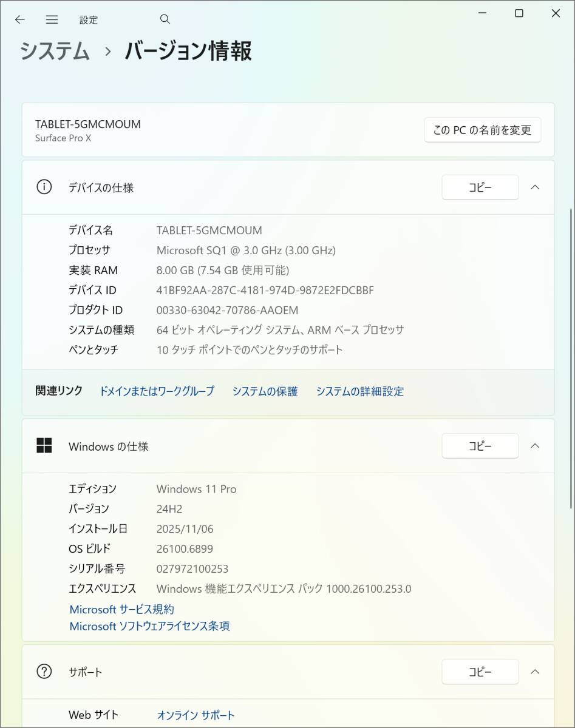
Task: Collapse the Windows の仕様 section chevron
Action: pos(535,445)
